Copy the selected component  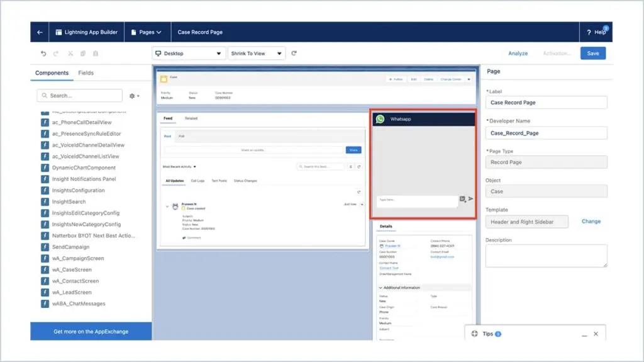pos(83,54)
